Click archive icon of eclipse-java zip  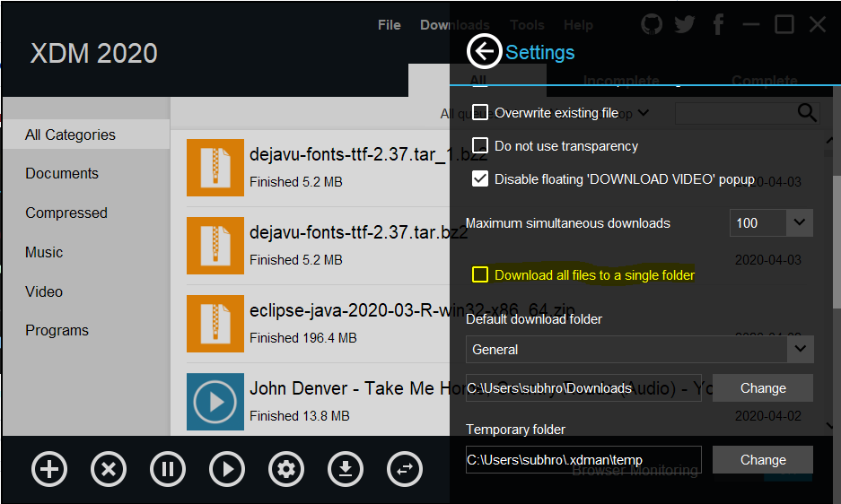215,324
